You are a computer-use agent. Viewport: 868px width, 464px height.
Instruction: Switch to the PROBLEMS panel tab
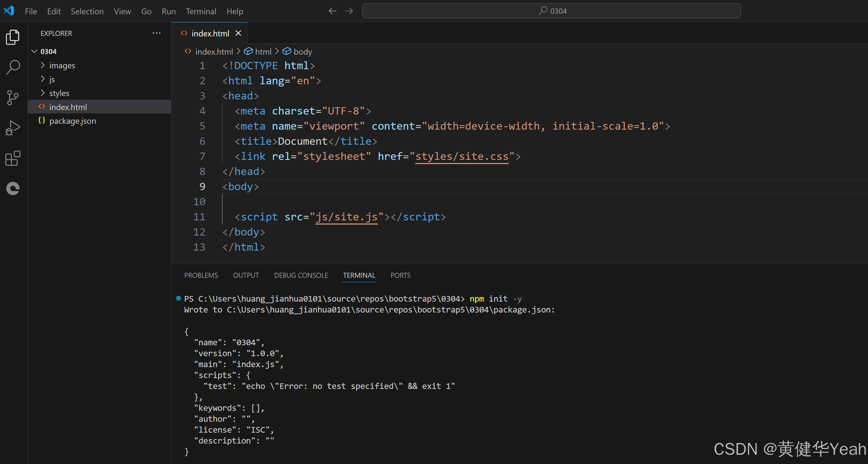tap(201, 275)
